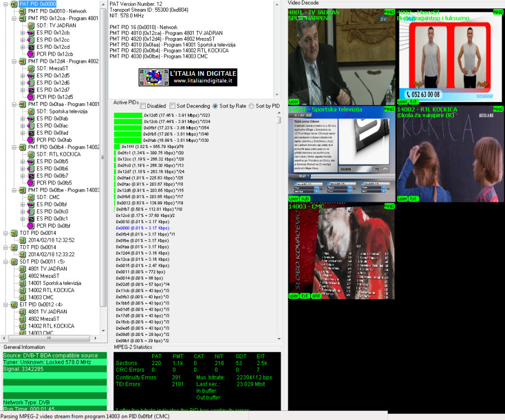Select the highlighted 0x0000 PID rate entry
The width and height of the screenshot is (505, 420).
coord(143,228)
